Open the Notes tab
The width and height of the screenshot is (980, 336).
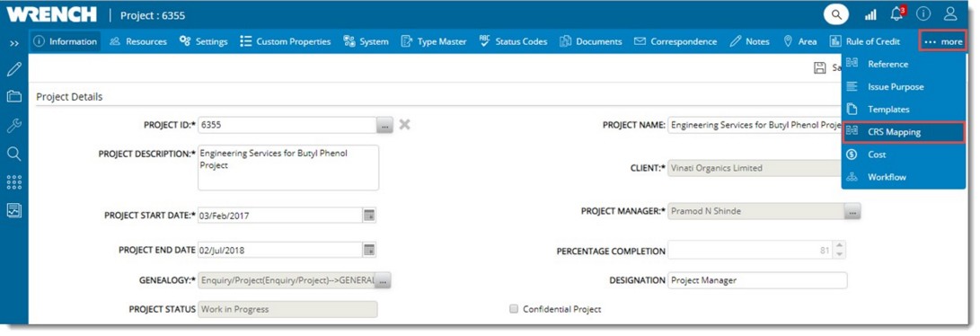(x=749, y=42)
